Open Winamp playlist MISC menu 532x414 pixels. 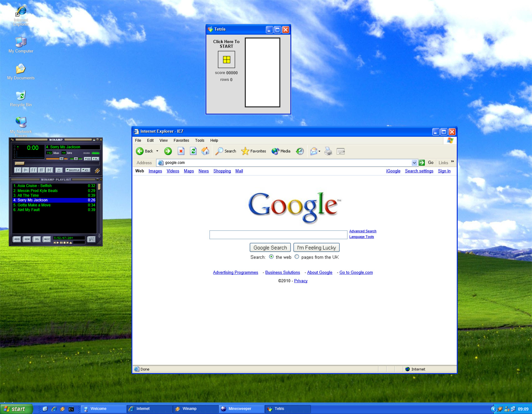47,239
